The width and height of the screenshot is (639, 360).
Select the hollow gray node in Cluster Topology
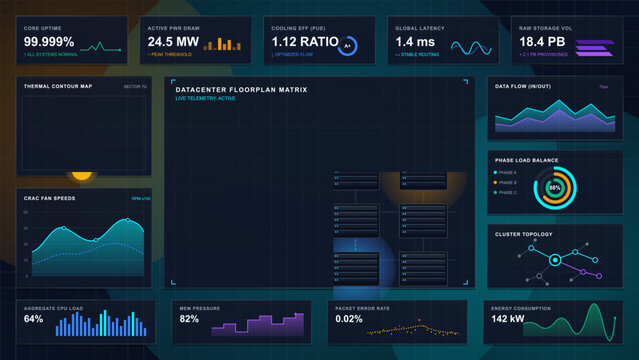(539, 276)
